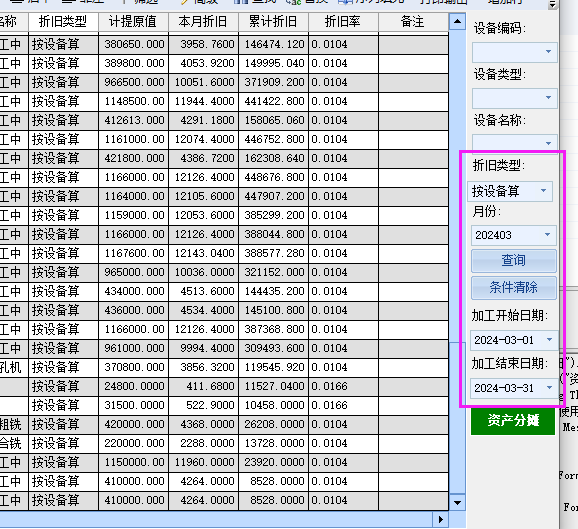Select the cell with value 1167600.00
The image size is (578, 529).
(x=133, y=254)
